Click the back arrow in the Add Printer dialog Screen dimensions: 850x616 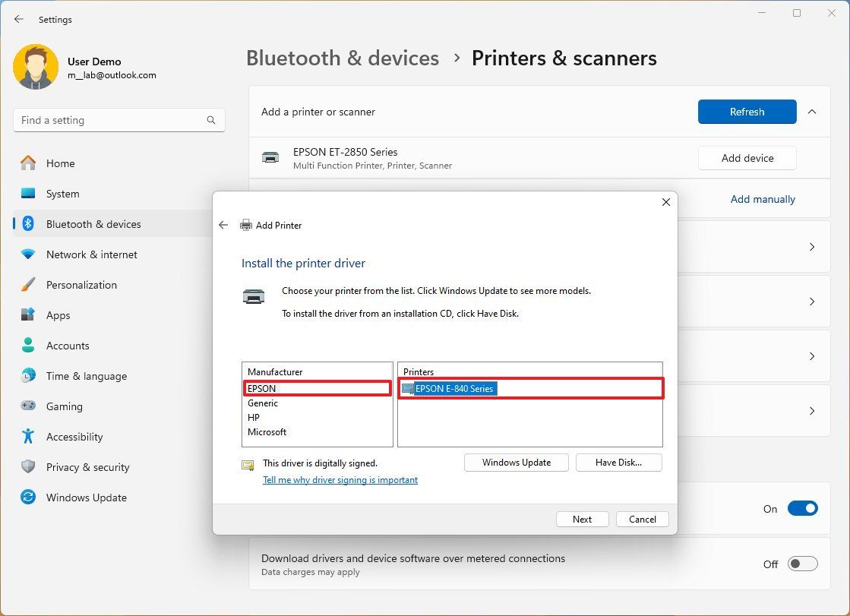pyautogui.click(x=223, y=225)
